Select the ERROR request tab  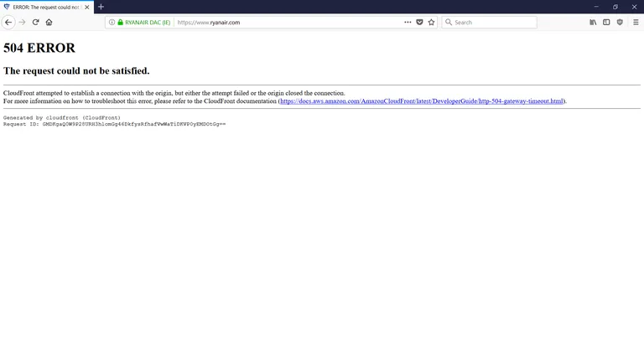47,7
